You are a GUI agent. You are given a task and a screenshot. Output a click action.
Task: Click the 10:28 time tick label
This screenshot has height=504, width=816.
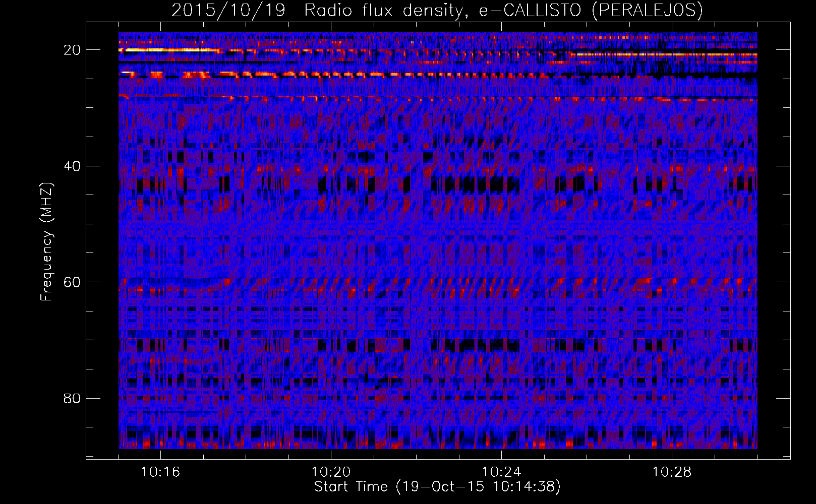tap(672, 472)
